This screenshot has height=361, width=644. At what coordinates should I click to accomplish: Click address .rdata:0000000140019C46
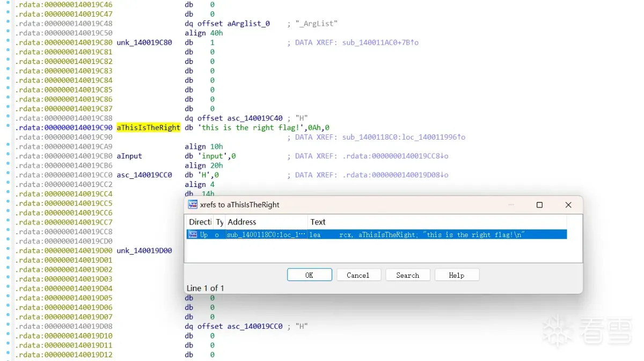pyautogui.click(x=64, y=5)
